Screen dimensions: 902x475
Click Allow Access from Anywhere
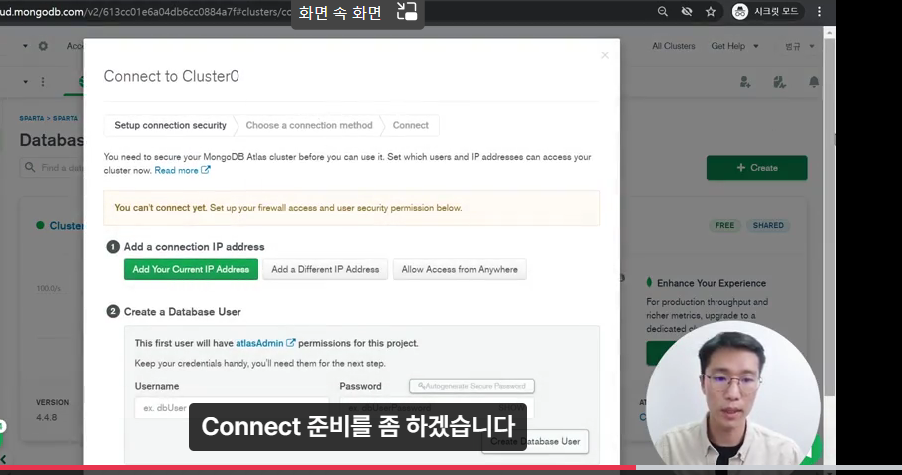tap(460, 269)
